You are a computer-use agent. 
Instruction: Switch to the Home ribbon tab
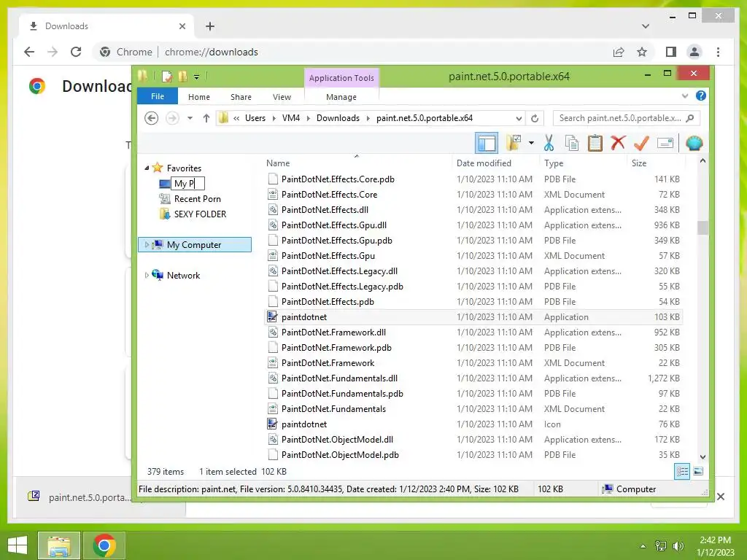click(x=198, y=97)
